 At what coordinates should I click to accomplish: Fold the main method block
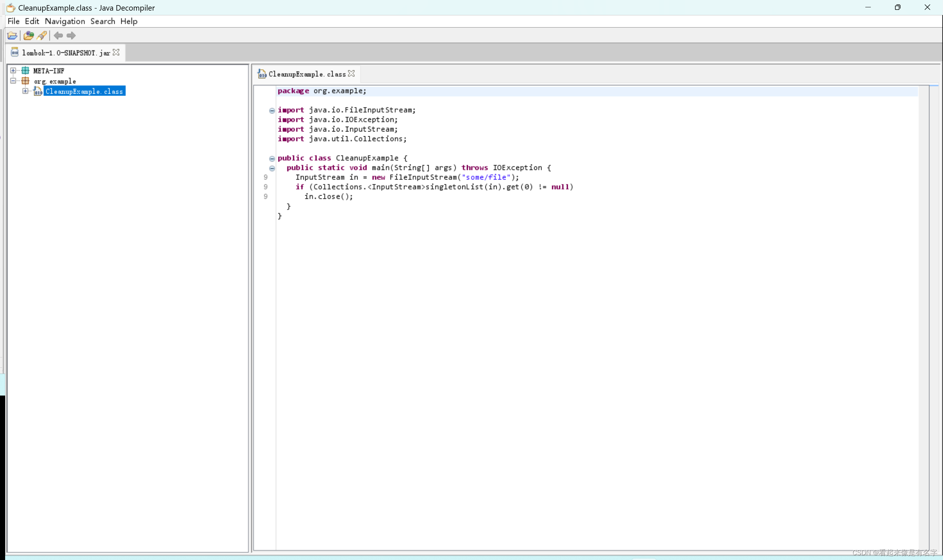pyautogui.click(x=272, y=168)
